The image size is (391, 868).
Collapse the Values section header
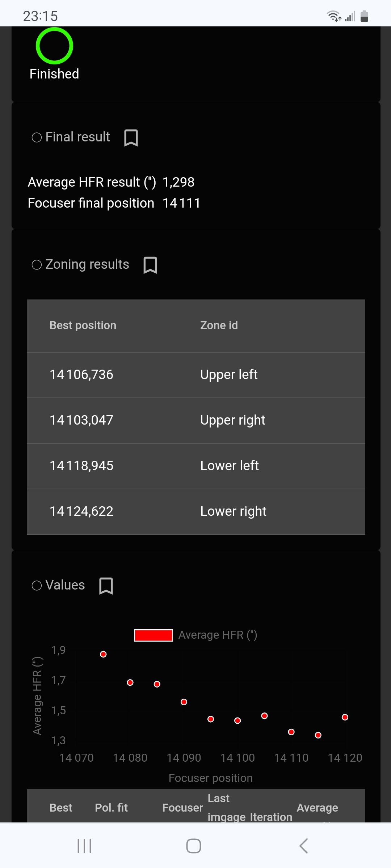[65, 586]
